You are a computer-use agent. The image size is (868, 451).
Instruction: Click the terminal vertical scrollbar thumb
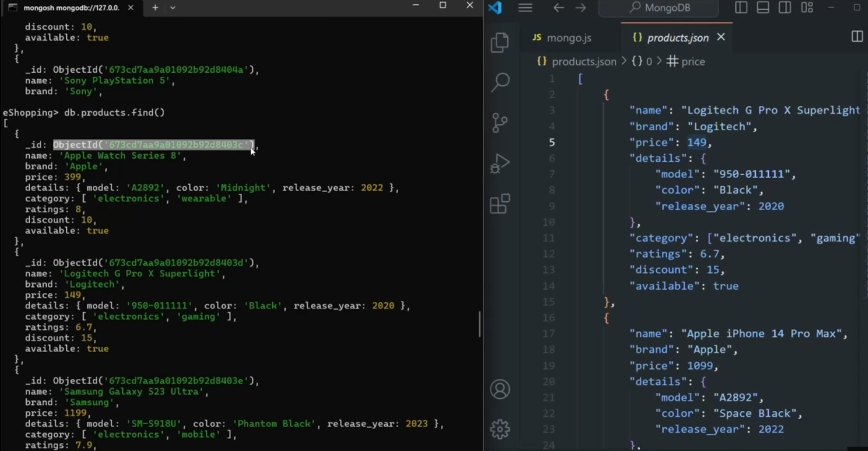480,324
